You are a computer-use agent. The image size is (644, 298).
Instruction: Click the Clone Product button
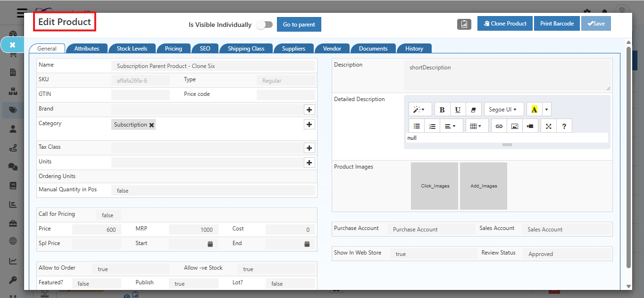tap(505, 23)
